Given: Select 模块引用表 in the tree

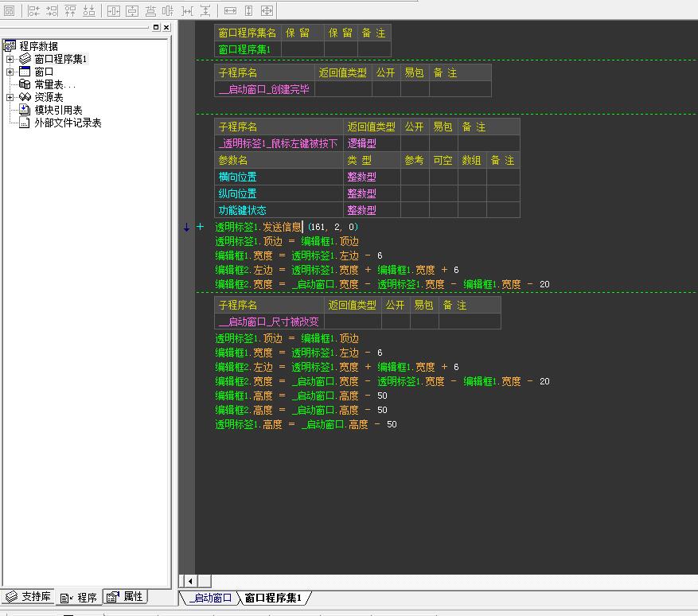Looking at the screenshot, I should click(58, 110).
